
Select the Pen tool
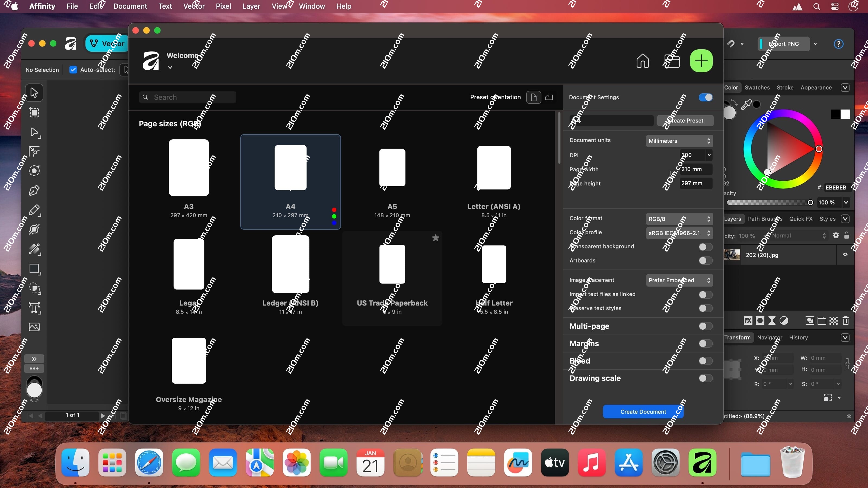point(34,191)
